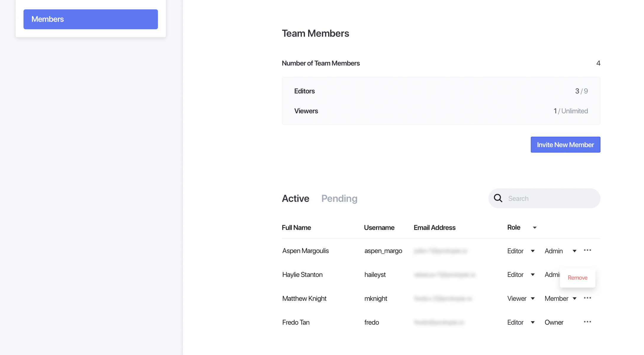Click the Invite New Member button
Viewport: 644px width, 355px height.
565,145
